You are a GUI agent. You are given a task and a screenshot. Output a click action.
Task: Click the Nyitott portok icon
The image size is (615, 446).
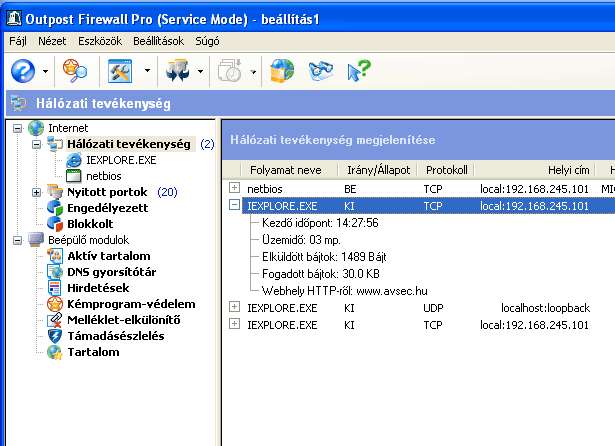pyautogui.click(x=55, y=192)
